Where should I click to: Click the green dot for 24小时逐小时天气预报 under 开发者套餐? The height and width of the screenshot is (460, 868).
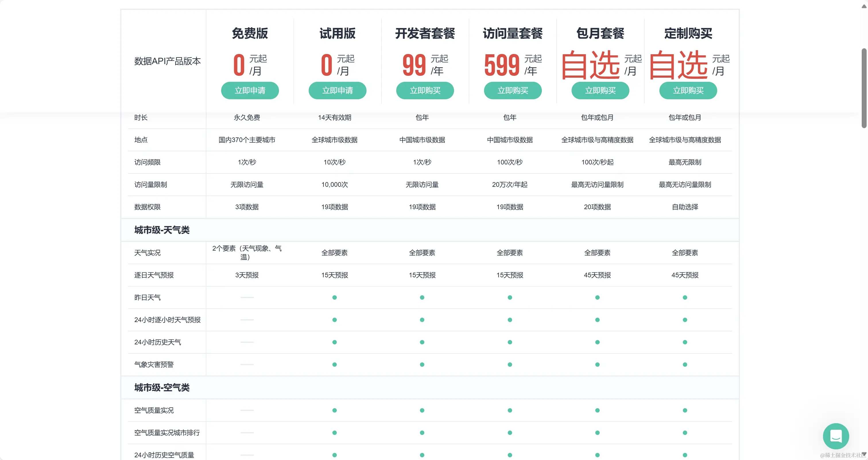point(422,320)
